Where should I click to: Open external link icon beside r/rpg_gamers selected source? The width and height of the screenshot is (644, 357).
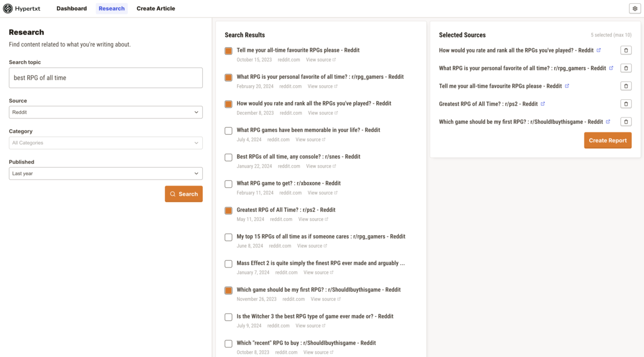611,68
